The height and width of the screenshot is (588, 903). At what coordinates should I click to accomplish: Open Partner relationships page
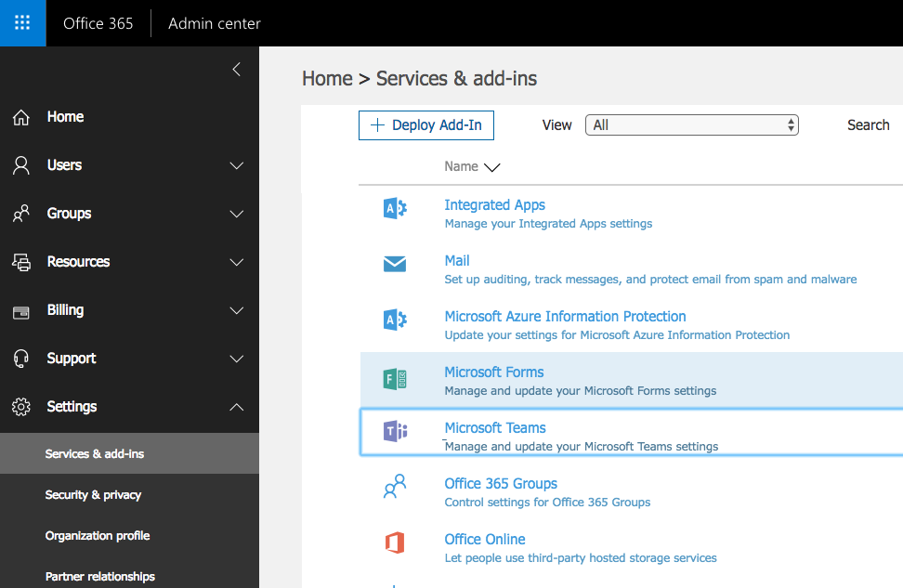[100, 577]
